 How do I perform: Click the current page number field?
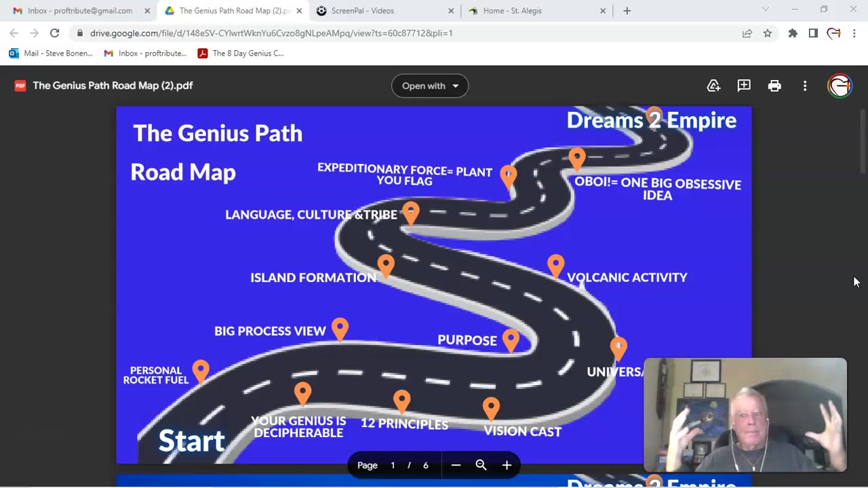coord(393,465)
